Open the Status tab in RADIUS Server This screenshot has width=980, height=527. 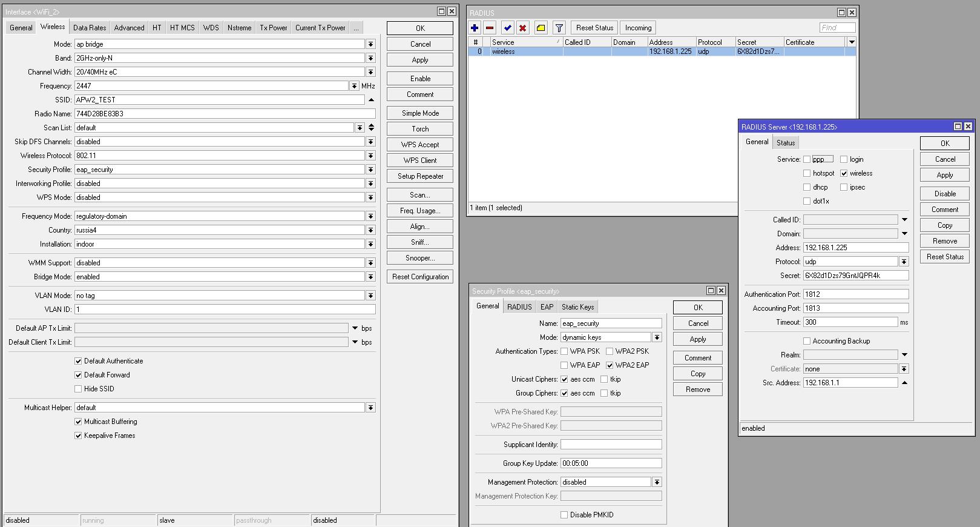click(x=786, y=143)
